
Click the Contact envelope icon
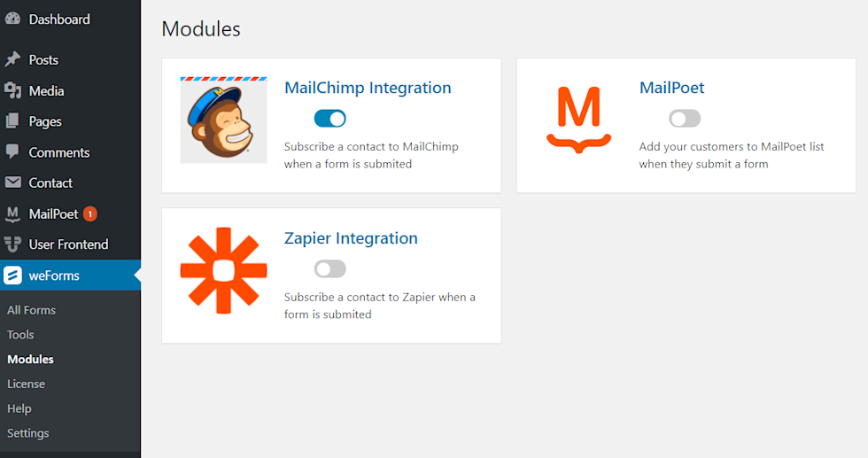(x=12, y=182)
